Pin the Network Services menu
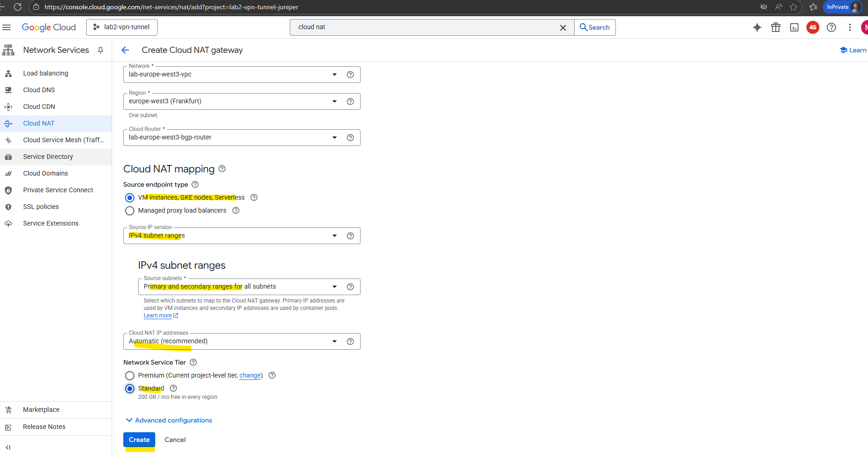This screenshot has height=454, width=868. [x=101, y=50]
